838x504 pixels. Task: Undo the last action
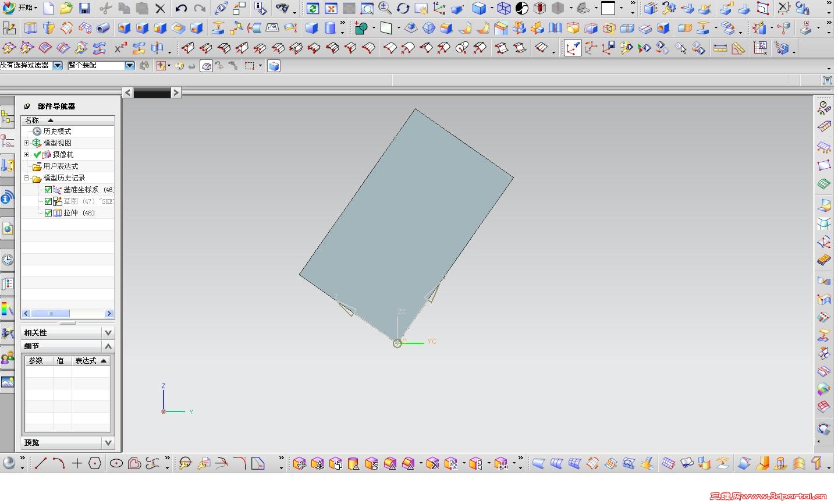click(181, 8)
